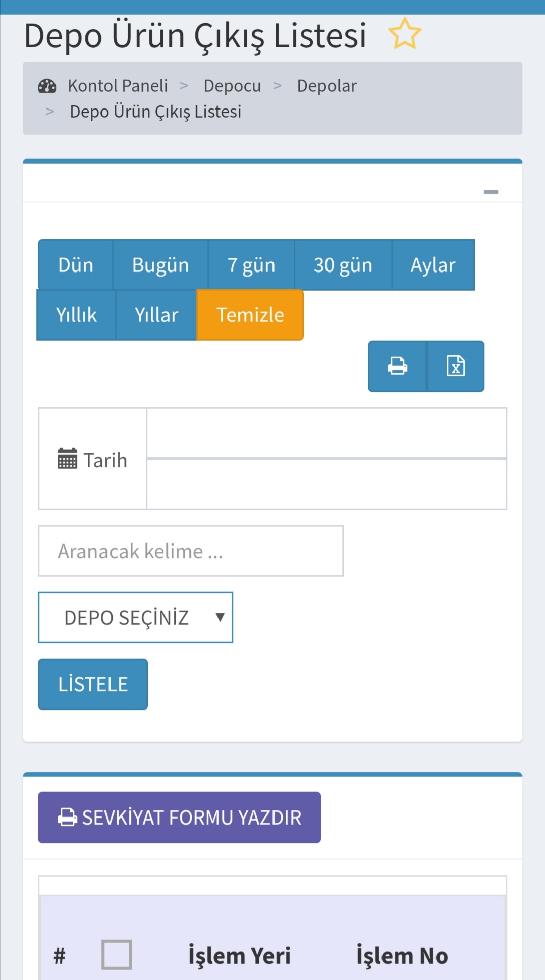The width and height of the screenshot is (545, 980).
Task: Toggle the select-all checkbox in table header
Action: point(117,954)
